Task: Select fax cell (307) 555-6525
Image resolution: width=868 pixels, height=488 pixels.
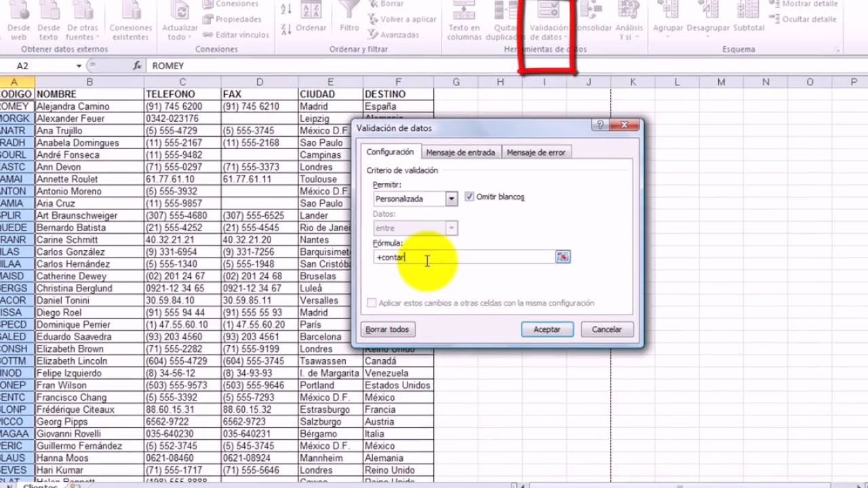Action: pyautogui.click(x=260, y=216)
